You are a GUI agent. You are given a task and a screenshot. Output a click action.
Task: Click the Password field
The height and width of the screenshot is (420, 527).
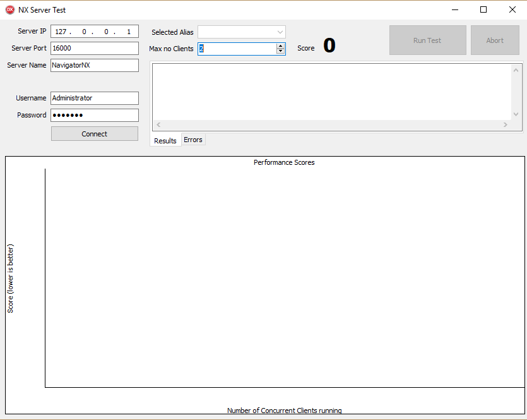pyautogui.click(x=95, y=116)
